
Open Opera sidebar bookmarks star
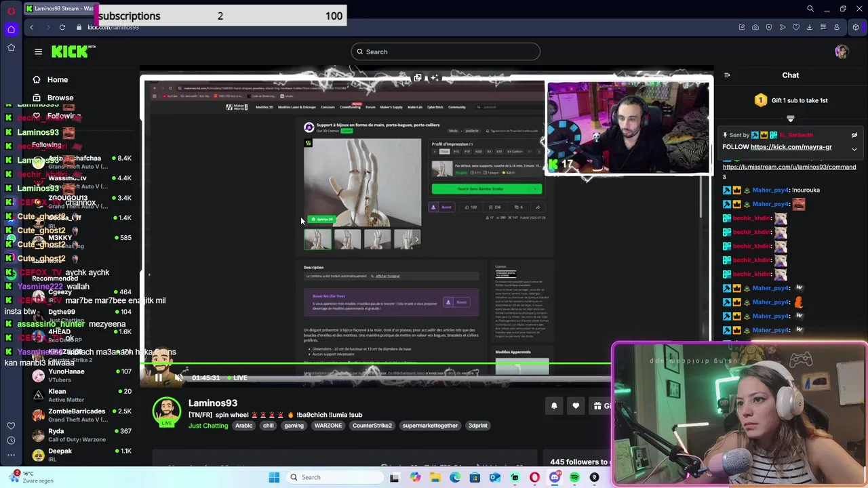[x=11, y=47]
